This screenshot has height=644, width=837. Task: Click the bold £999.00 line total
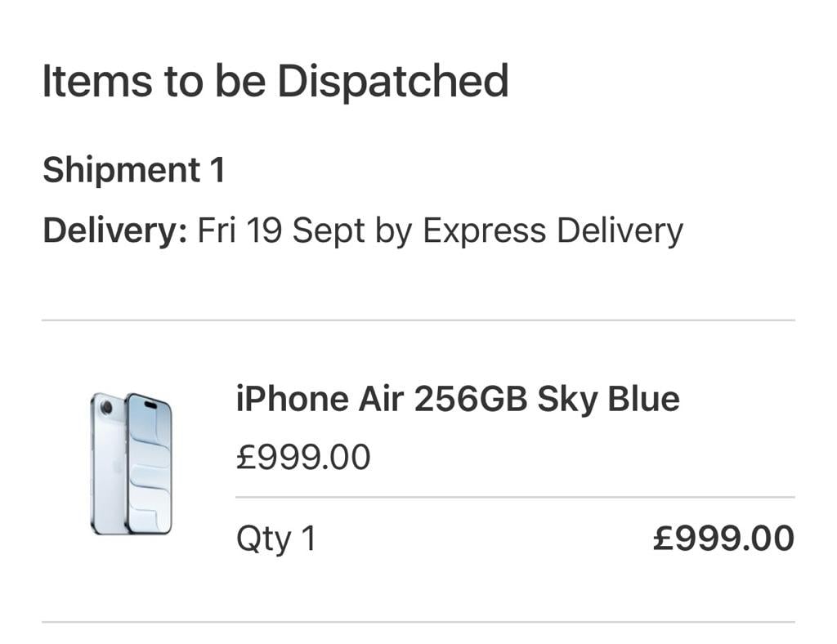tap(723, 539)
